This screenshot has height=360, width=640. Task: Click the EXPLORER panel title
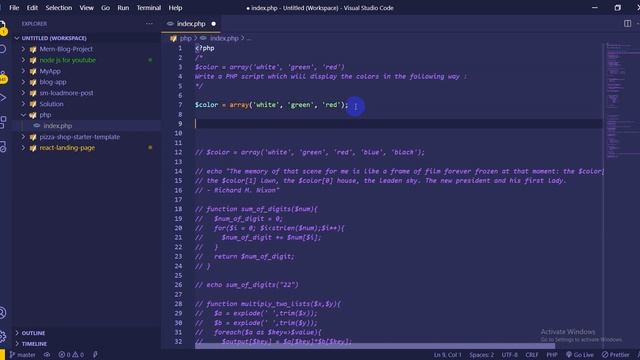pyautogui.click(x=34, y=24)
